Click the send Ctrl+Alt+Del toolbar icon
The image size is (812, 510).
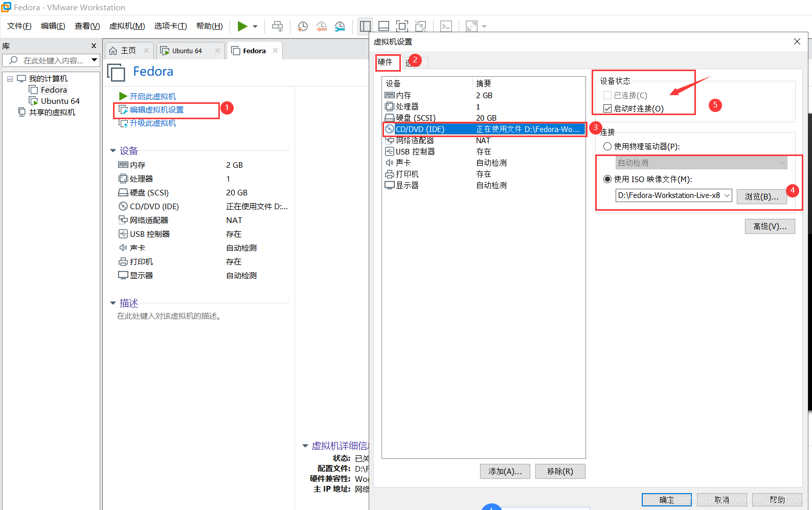coord(277,26)
